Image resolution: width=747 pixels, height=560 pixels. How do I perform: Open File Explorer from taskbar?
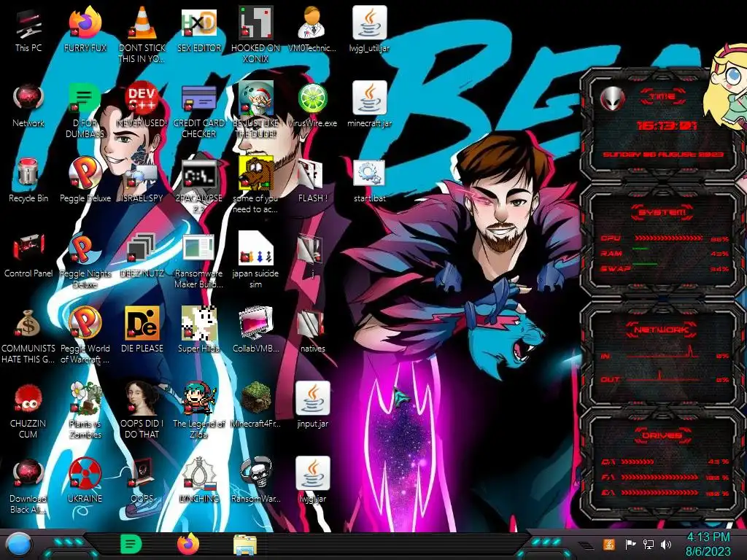pos(245,544)
